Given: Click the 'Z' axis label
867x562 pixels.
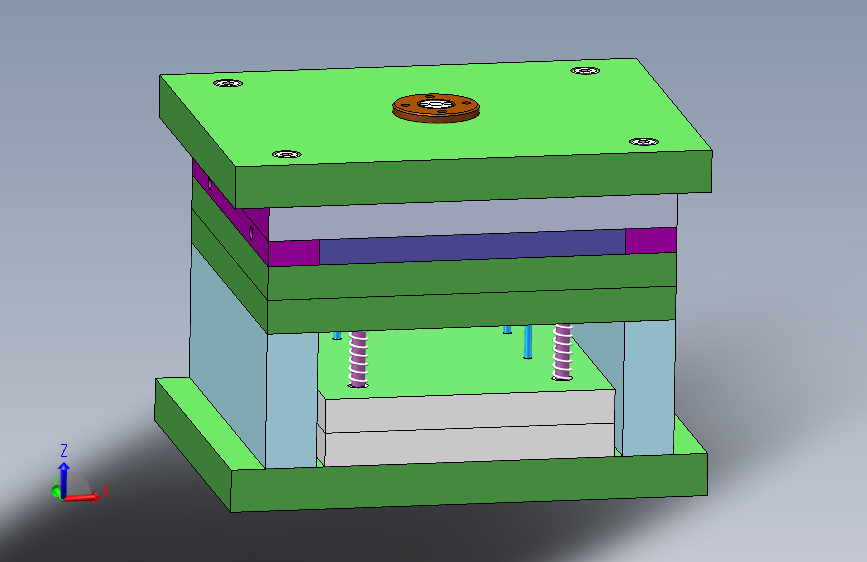Looking at the screenshot, I should point(64,450).
